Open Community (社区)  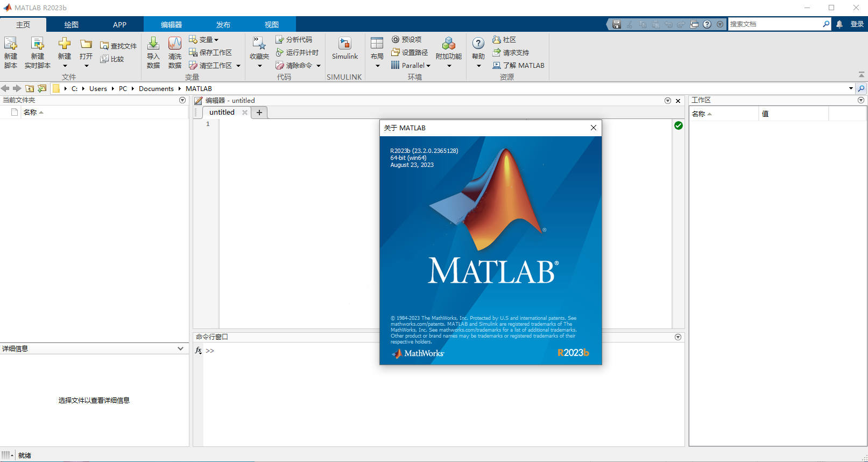(x=504, y=40)
